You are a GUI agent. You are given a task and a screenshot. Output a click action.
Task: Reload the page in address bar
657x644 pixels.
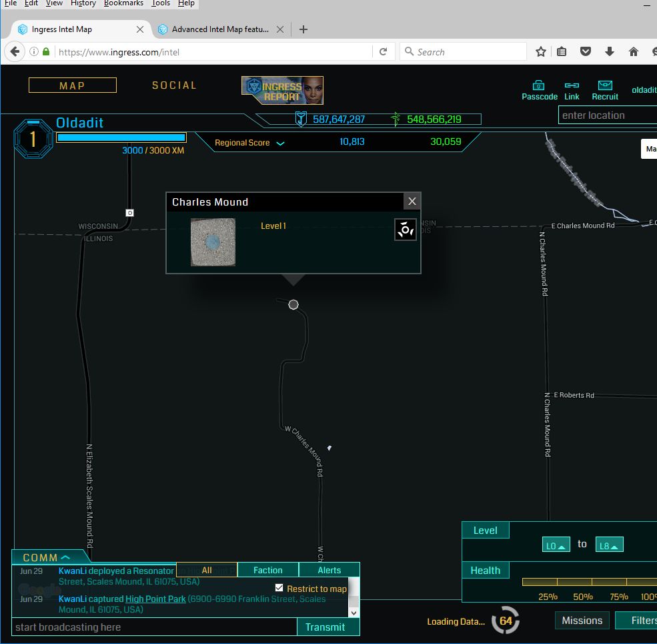pos(383,52)
